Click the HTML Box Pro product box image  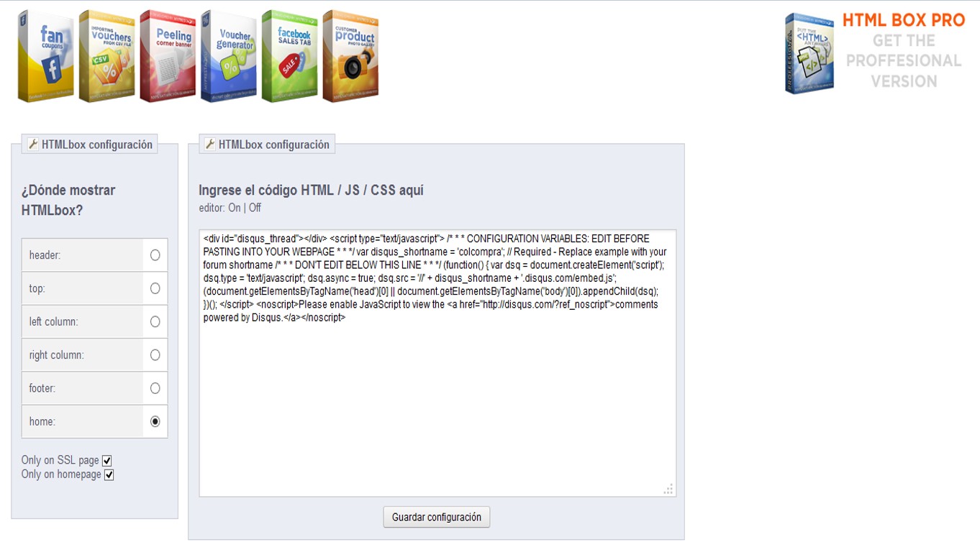point(809,53)
